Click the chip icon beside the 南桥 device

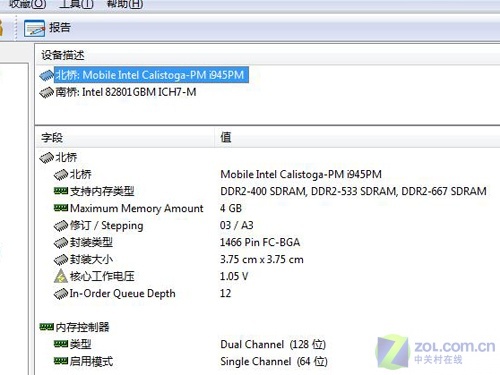(46, 92)
